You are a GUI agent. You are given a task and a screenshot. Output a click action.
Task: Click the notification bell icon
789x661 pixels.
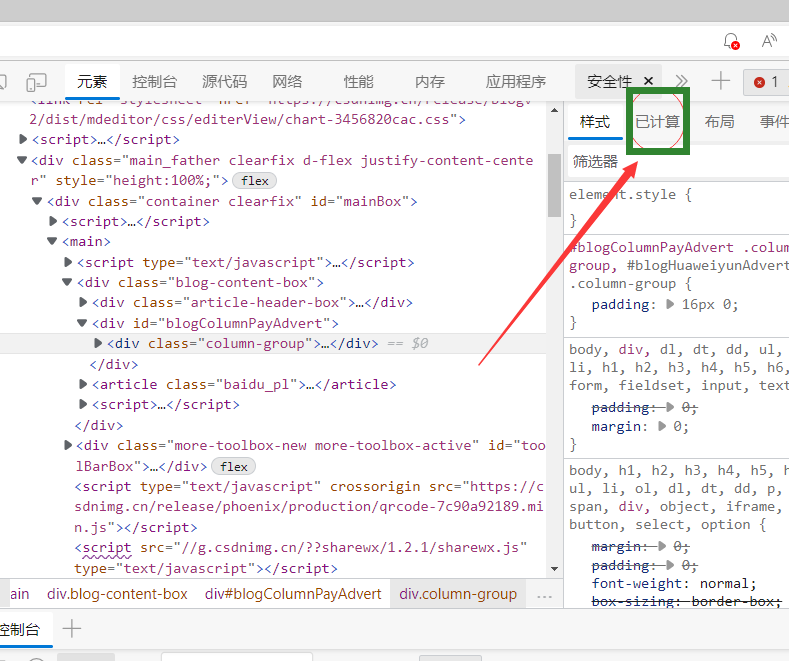(731, 41)
